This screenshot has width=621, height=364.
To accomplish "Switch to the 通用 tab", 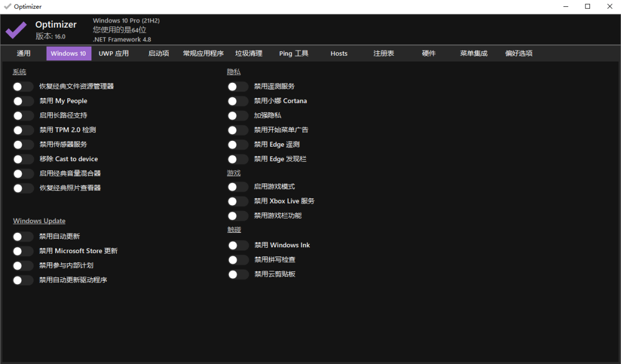I will pos(24,53).
